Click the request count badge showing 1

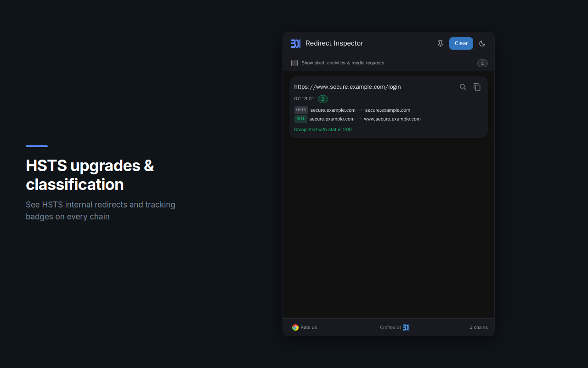coord(482,63)
